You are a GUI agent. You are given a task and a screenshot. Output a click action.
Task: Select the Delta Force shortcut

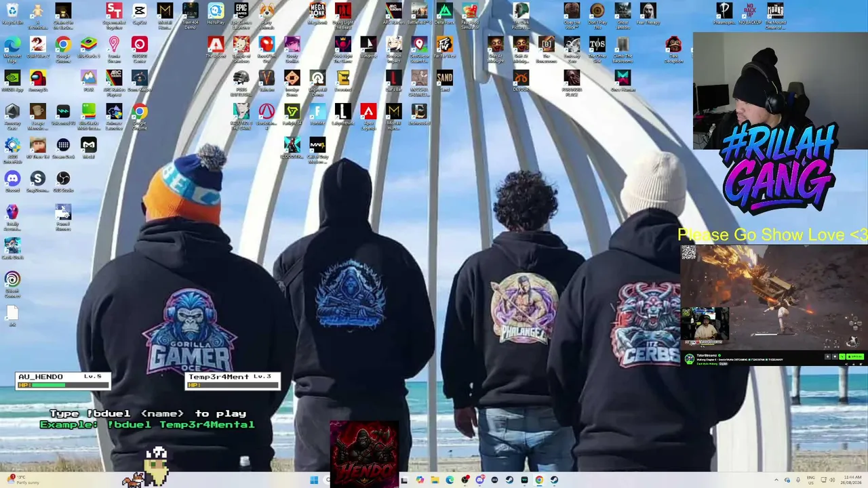(445, 14)
